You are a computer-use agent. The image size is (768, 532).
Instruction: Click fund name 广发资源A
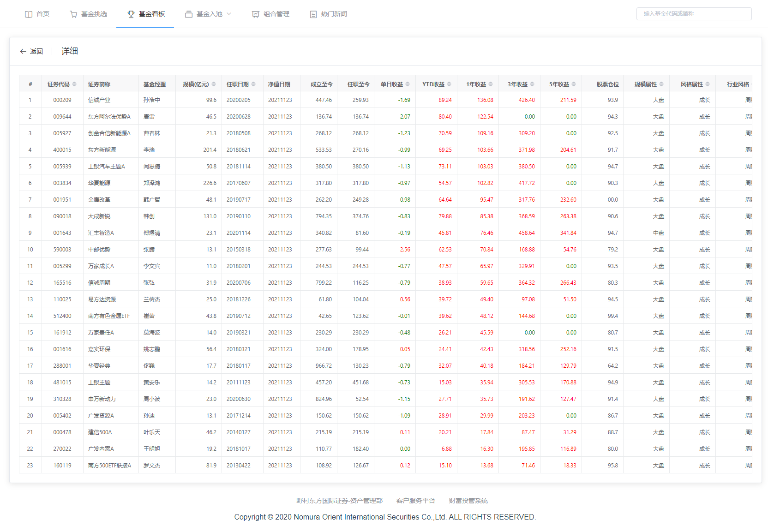(101, 416)
